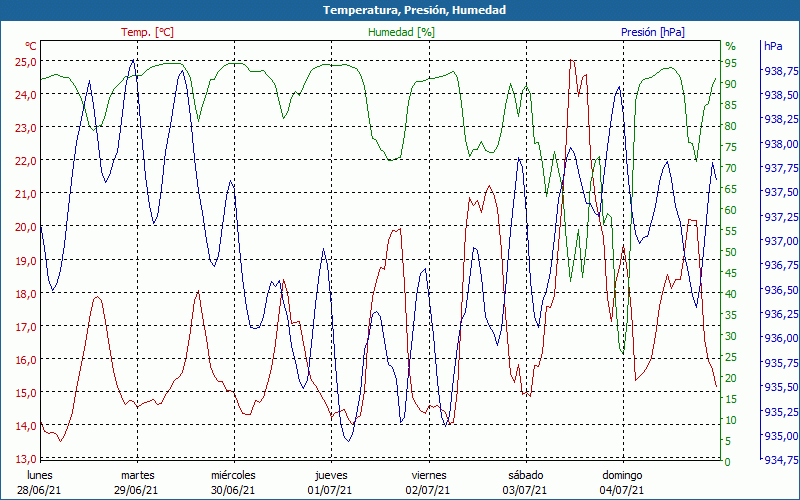Image resolution: width=800 pixels, height=500 pixels.
Task: Click the 01/07/21 date label
Action: click(x=330, y=491)
